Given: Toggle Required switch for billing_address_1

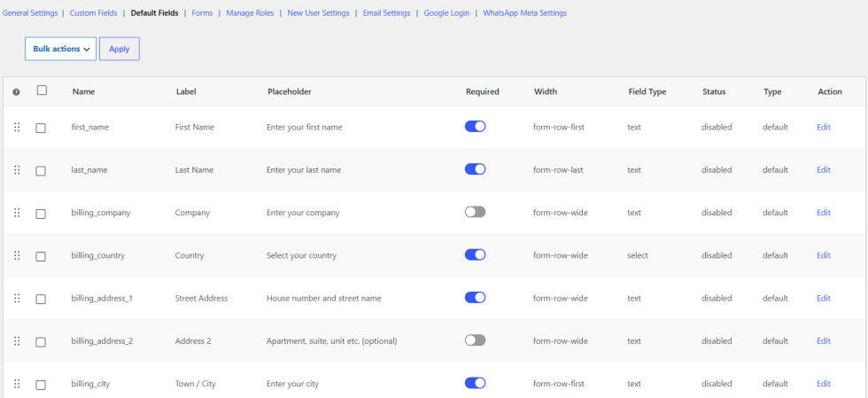Looking at the screenshot, I should point(475,298).
